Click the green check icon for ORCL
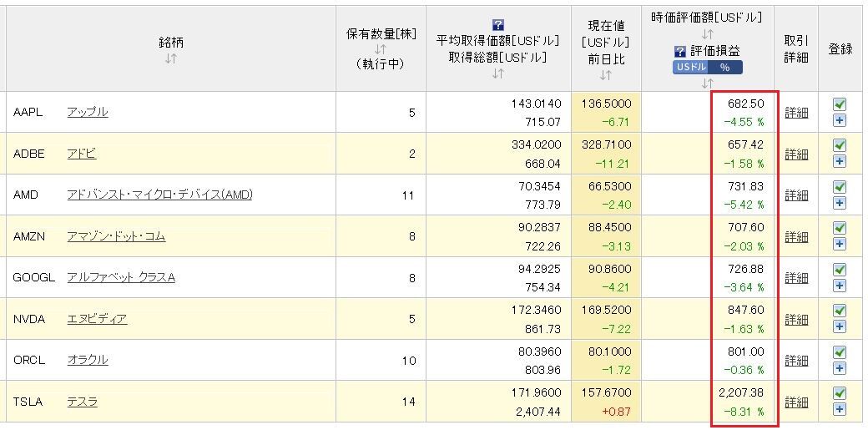 coord(840,352)
